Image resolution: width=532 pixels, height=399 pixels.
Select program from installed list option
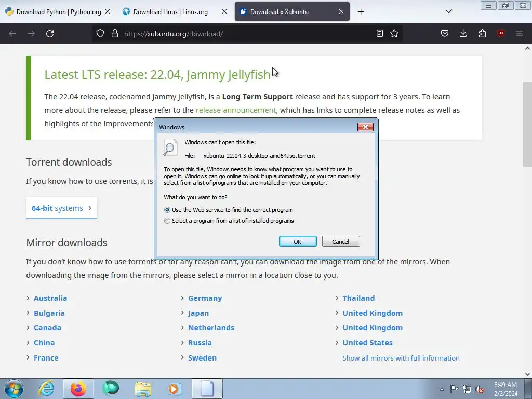click(229, 221)
